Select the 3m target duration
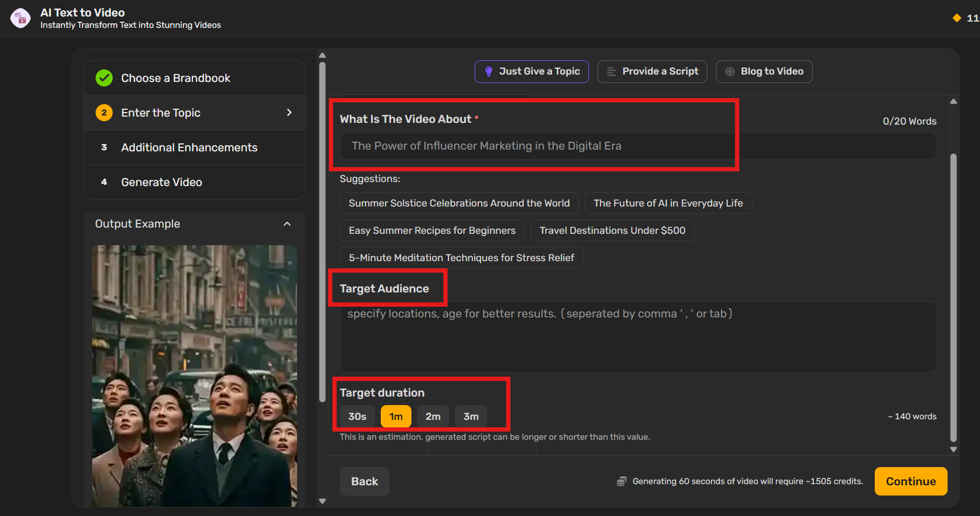 tap(470, 416)
